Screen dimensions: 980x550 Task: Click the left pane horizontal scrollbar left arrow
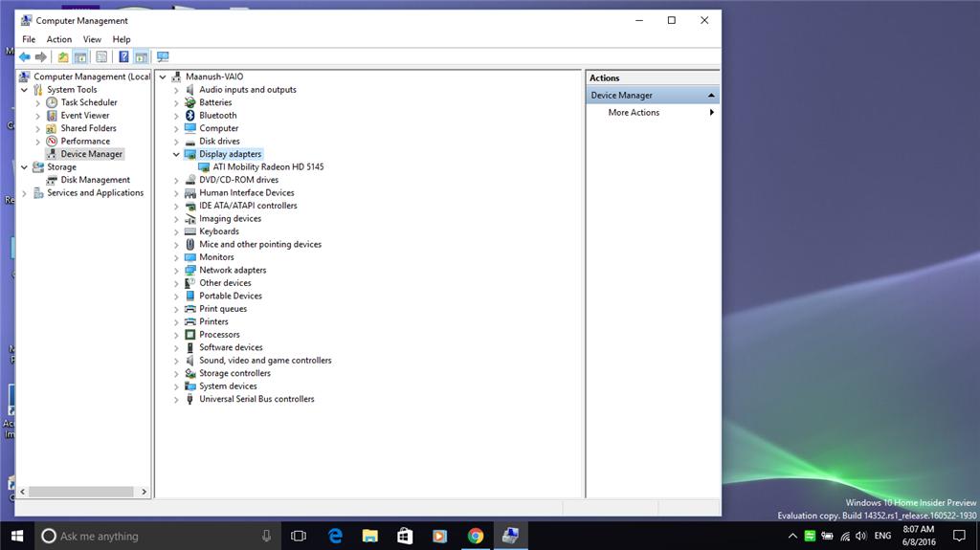point(23,492)
